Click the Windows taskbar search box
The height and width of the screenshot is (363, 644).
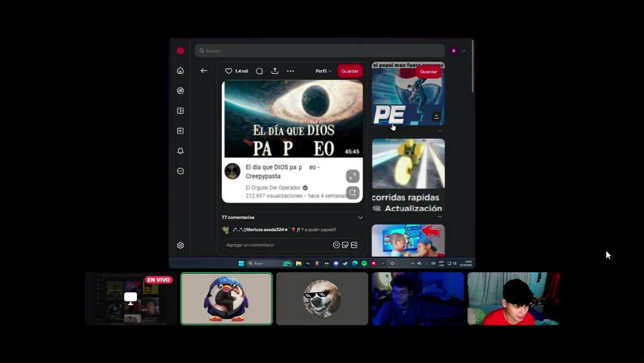click(x=270, y=263)
